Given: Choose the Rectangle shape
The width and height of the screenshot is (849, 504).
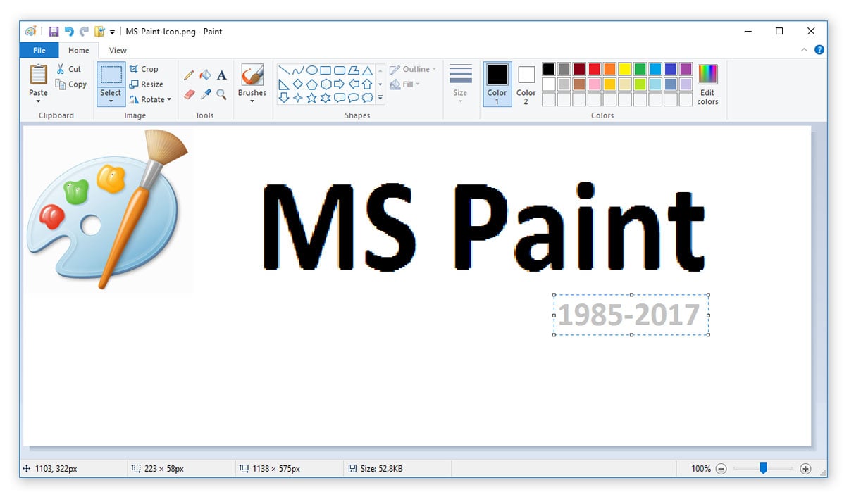Looking at the screenshot, I should pyautogui.click(x=326, y=70).
